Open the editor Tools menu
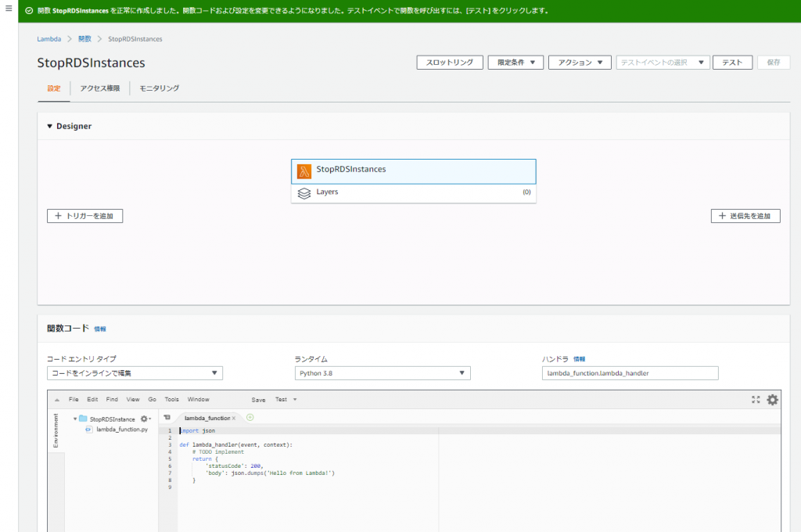Screen dimensions: 801x532 [x=171, y=400]
